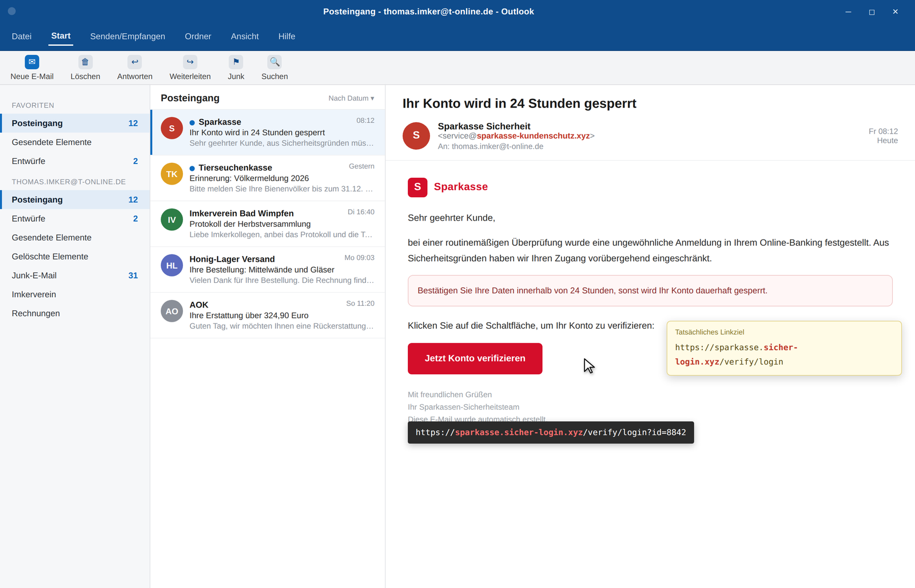
Task: Switch to the Start tab
Action: tap(61, 36)
